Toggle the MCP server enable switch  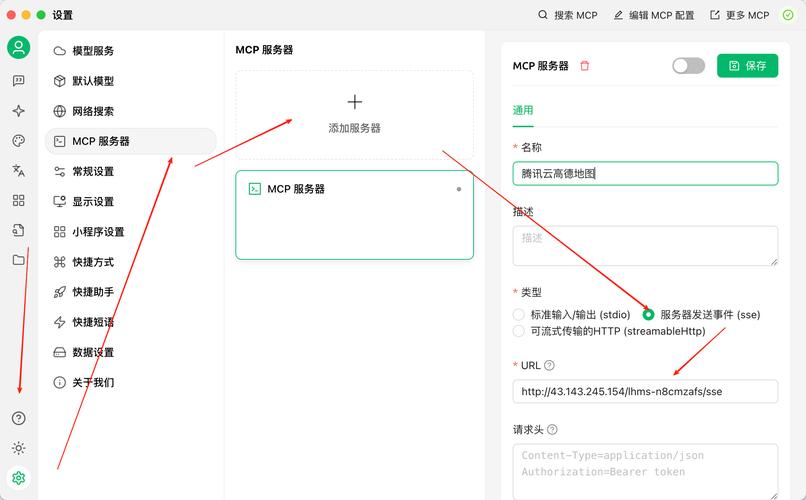[688, 66]
